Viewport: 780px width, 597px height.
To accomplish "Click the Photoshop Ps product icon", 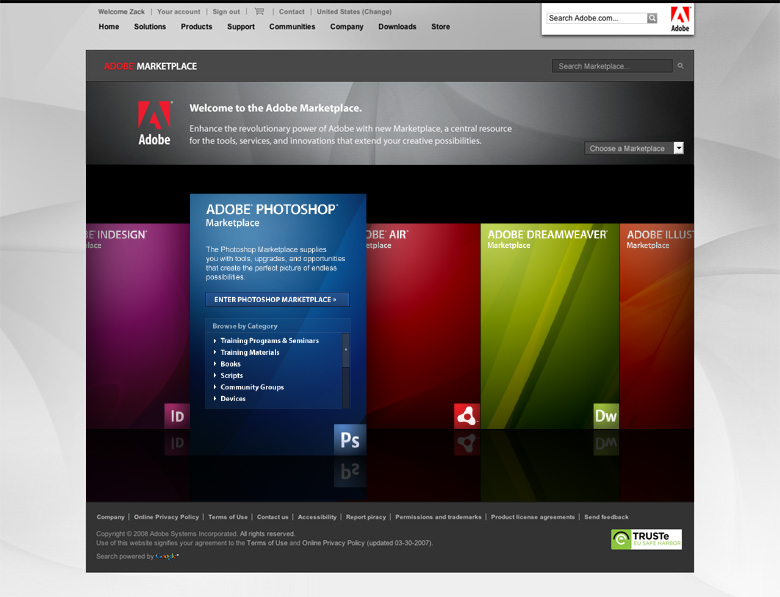I will (350, 440).
